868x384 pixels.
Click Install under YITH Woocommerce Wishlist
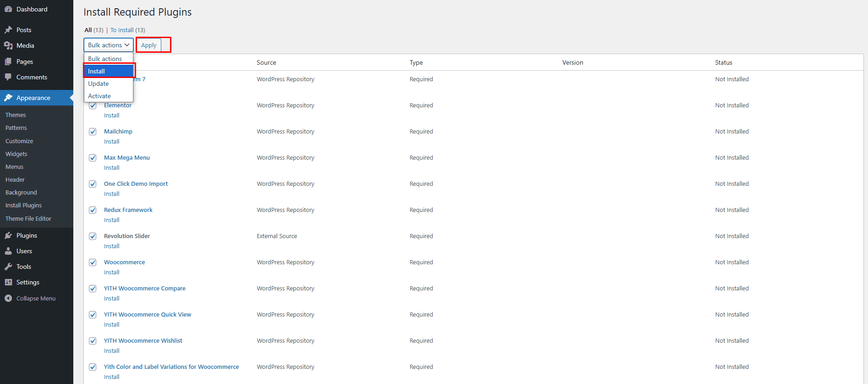pos(111,351)
